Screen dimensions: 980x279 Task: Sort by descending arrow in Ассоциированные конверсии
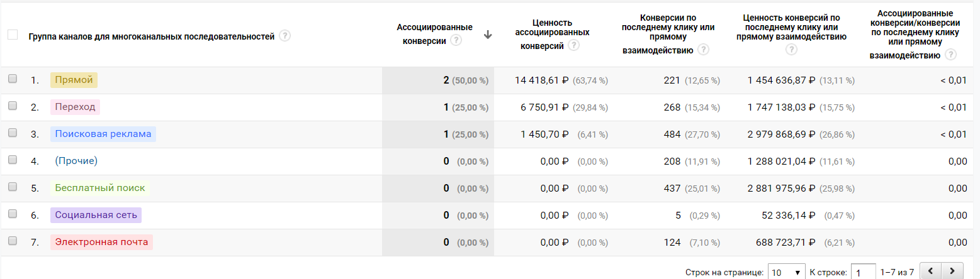pos(487,35)
